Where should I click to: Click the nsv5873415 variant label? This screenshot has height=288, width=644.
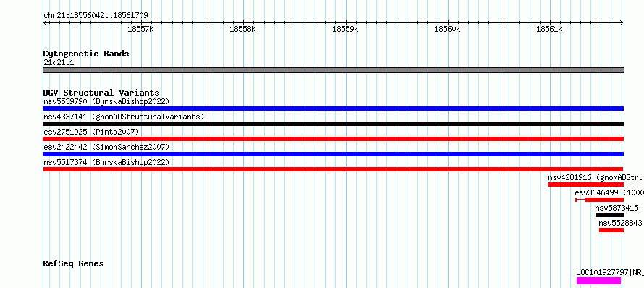click(617, 208)
